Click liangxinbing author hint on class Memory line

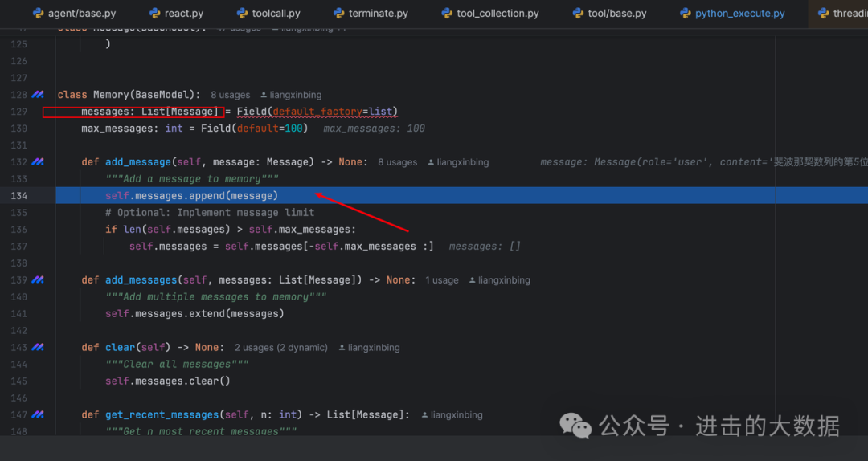pyautogui.click(x=291, y=96)
